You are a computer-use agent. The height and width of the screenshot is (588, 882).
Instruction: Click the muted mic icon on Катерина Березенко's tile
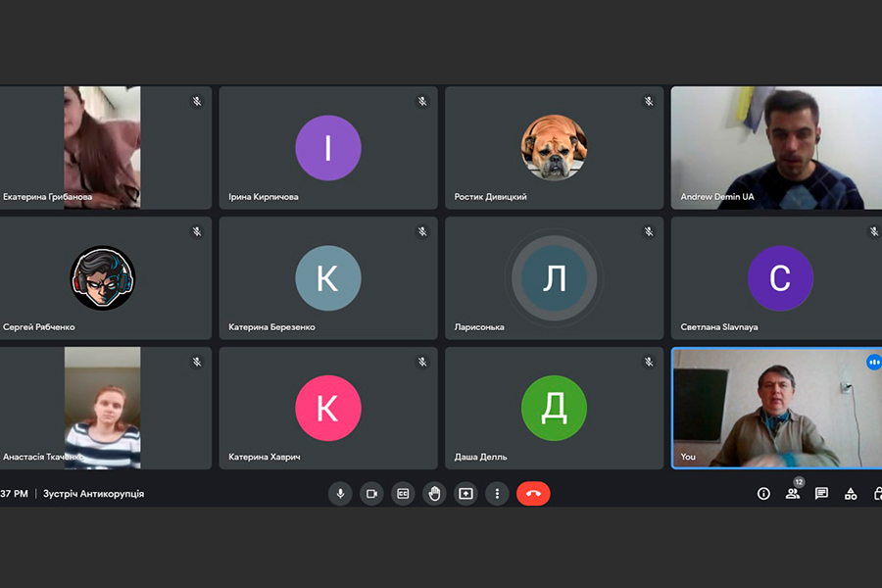coord(422,231)
